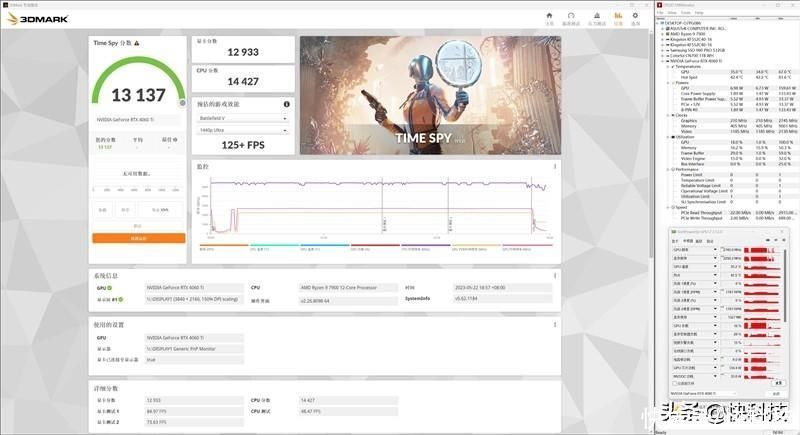Image resolution: width=800 pixels, height=435 pixels.
Task: Tick the log-to-file checkbox in GPU-Z
Action: 674,383
